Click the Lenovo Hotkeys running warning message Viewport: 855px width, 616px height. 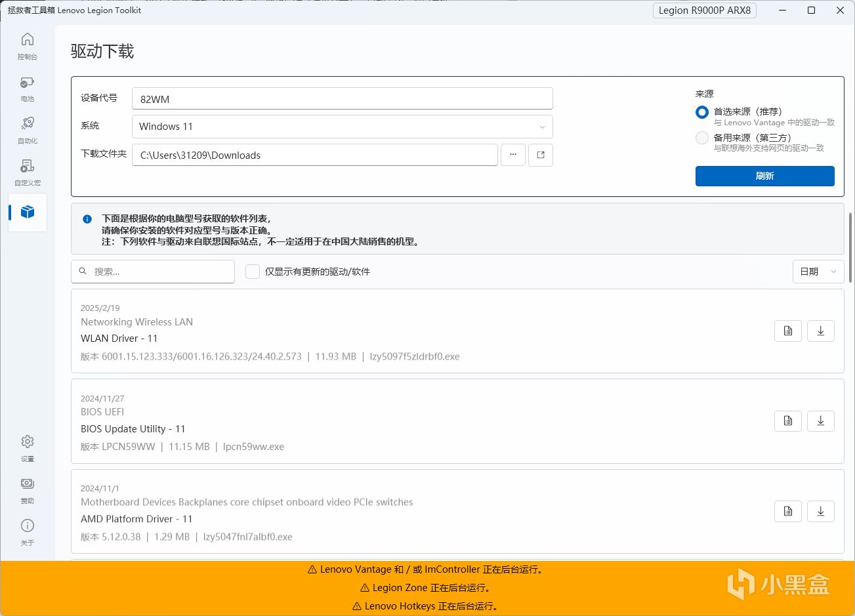[427, 606]
